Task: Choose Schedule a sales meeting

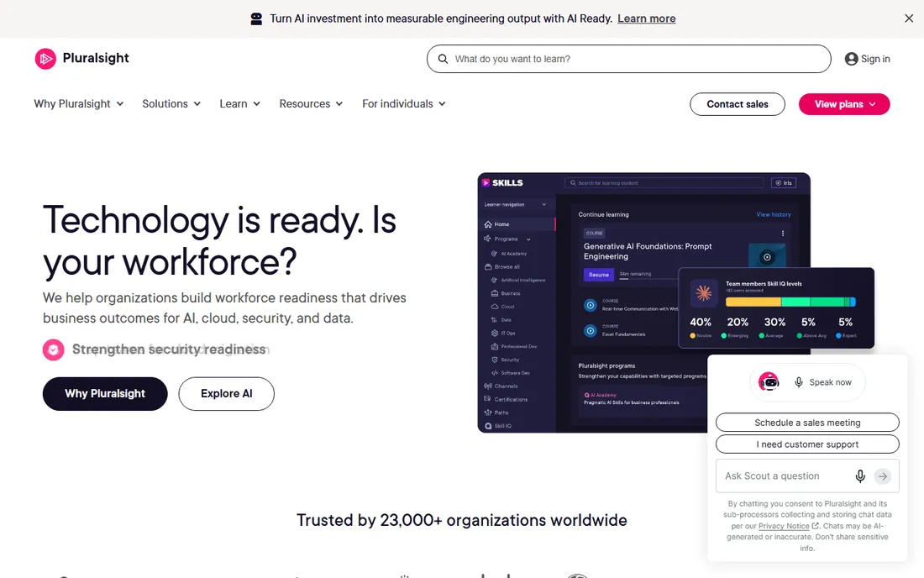Action: pos(807,423)
